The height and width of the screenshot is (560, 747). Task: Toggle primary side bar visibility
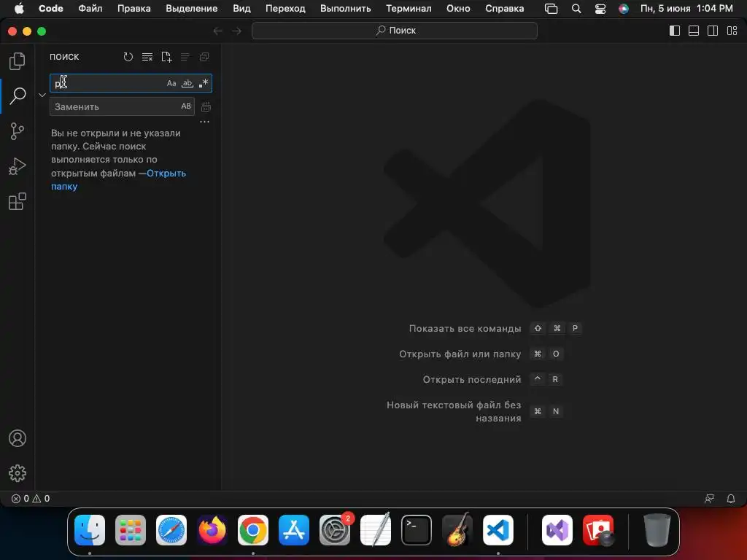[x=675, y=31]
